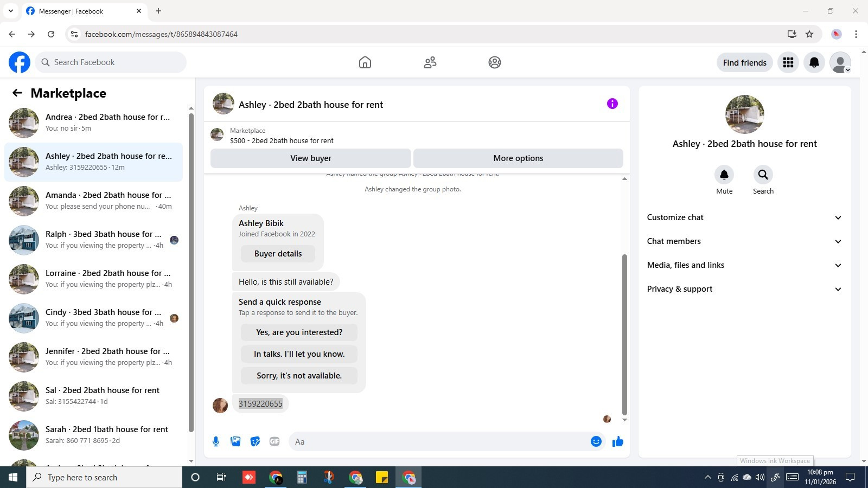Reload the page in the browser
The height and width of the screenshot is (488, 868).
click(x=51, y=34)
